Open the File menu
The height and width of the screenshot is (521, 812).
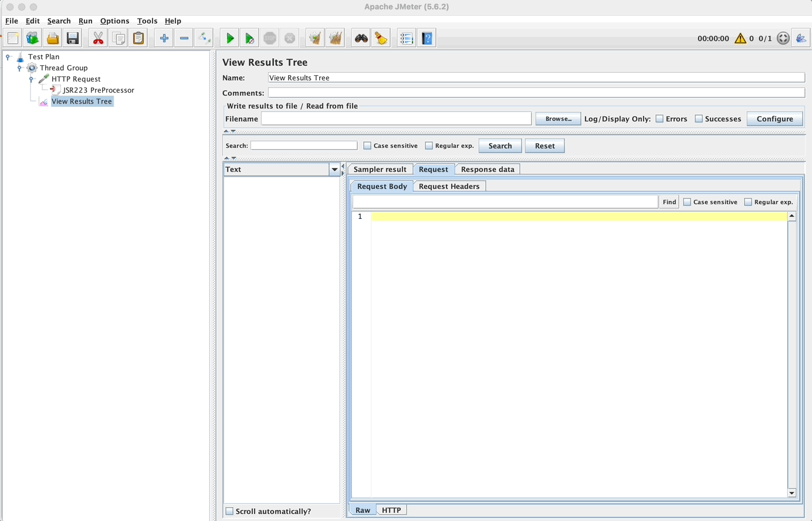pos(12,21)
